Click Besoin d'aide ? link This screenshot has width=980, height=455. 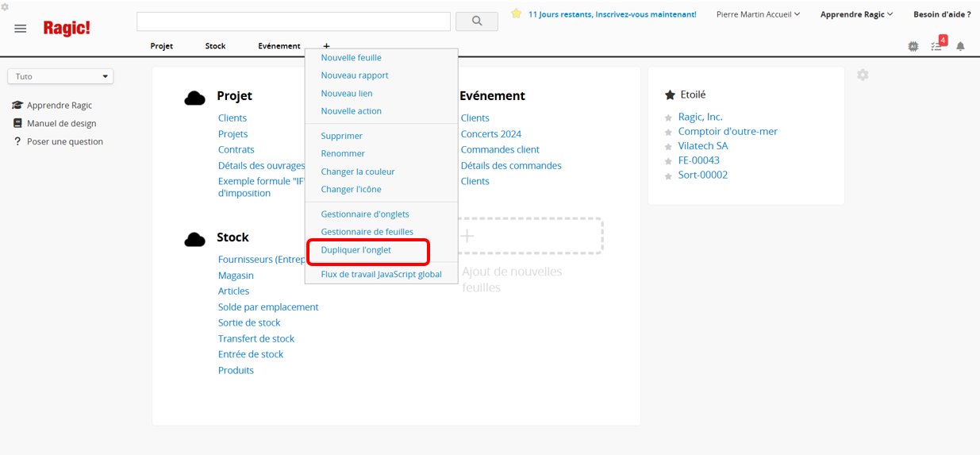click(x=942, y=14)
